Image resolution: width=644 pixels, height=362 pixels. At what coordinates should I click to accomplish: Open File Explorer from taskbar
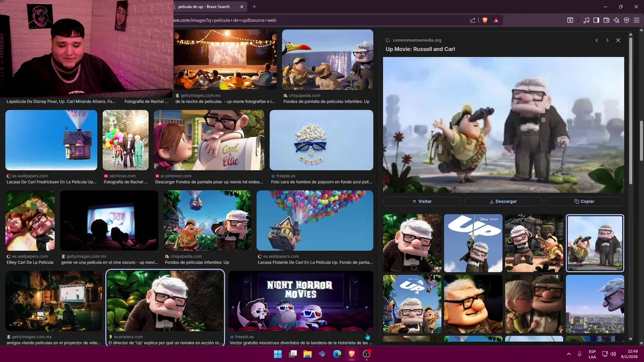coord(307,354)
